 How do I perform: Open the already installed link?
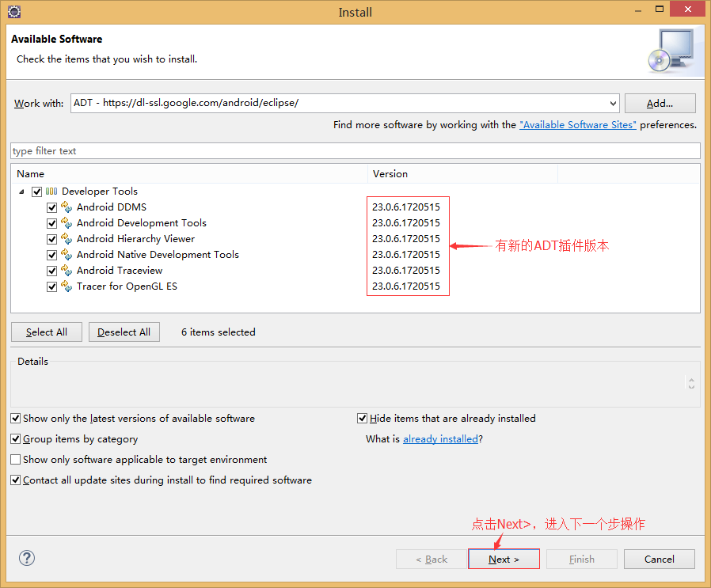[441, 439]
